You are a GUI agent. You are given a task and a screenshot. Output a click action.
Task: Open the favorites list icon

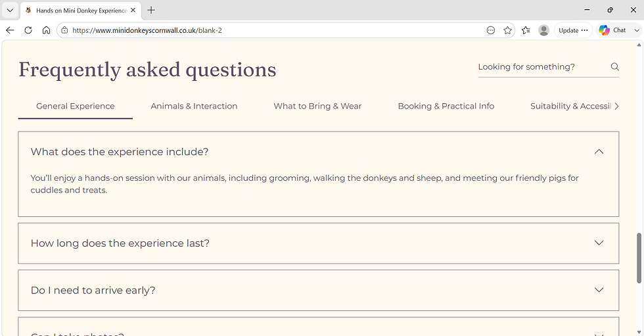point(526,30)
